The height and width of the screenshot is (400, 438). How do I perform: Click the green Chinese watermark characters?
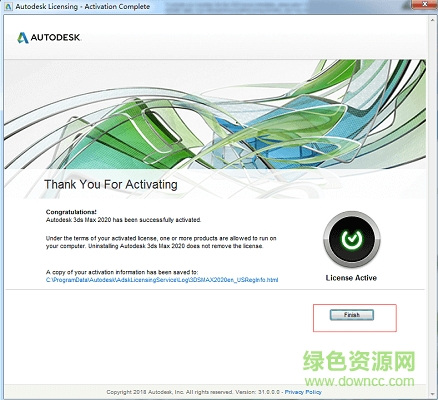click(359, 361)
